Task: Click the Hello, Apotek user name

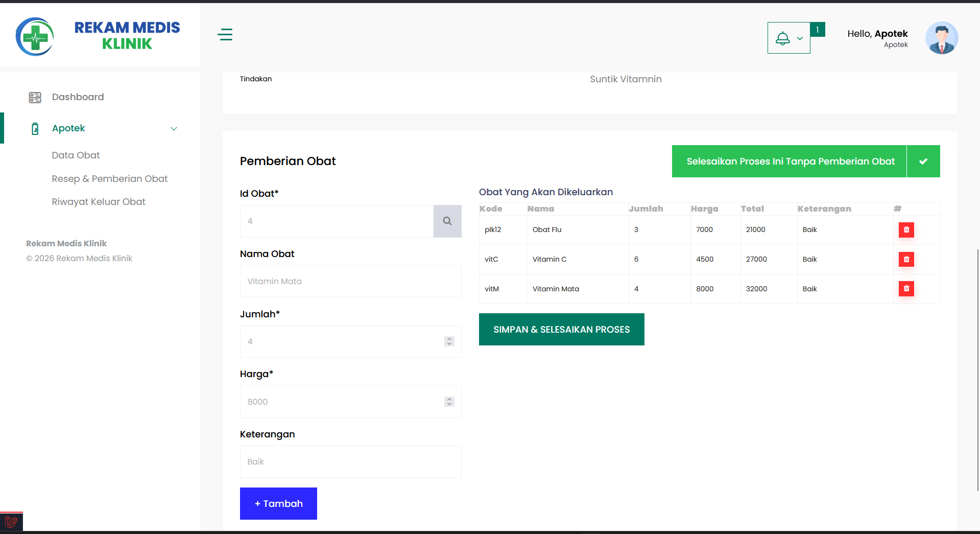Action: pos(877,34)
